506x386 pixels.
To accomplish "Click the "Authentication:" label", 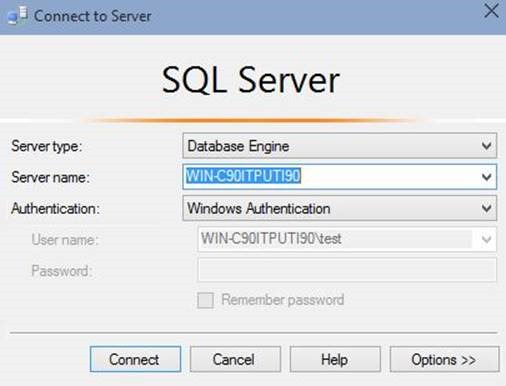I will (x=55, y=209).
